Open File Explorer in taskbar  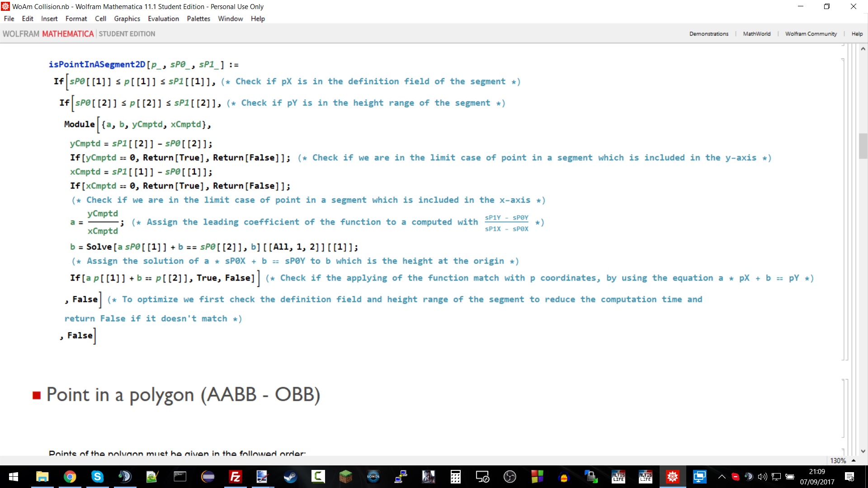click(x=42, y=477)
